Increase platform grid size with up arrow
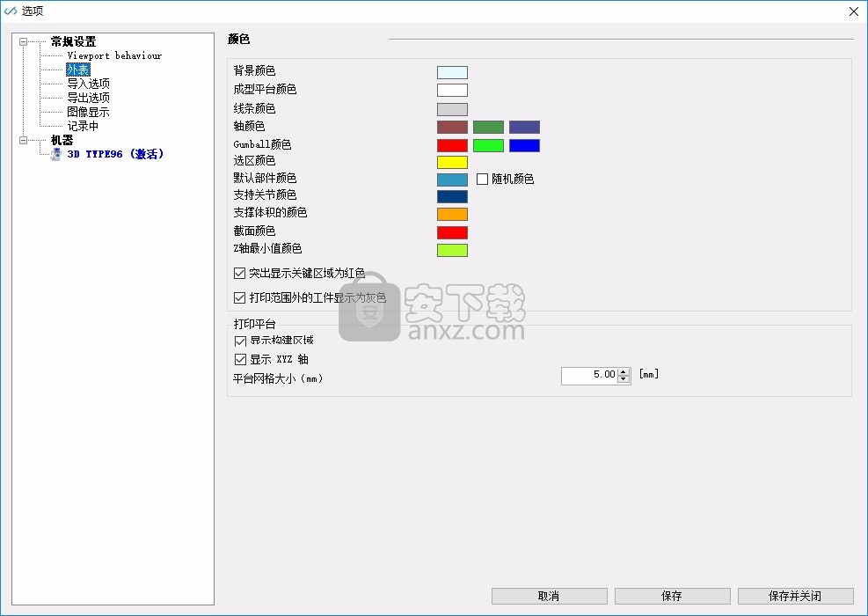868x616 pixels. pos(624,371)
